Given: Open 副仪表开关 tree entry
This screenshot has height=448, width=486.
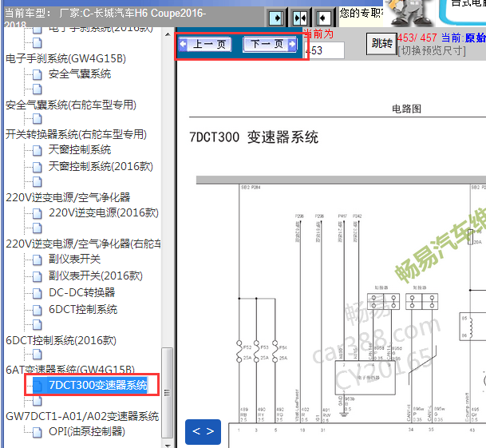Looking at the screenshot, I should [x=74, y=259].
